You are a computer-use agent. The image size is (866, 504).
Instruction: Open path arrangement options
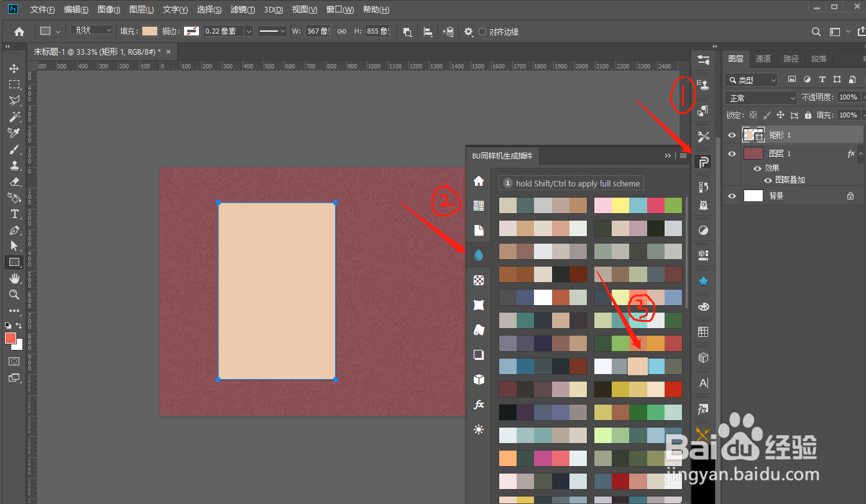(x=448, y=32)
